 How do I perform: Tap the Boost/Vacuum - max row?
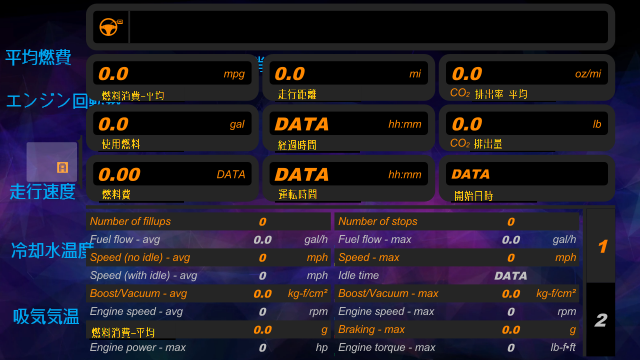(x=457, y=293)
